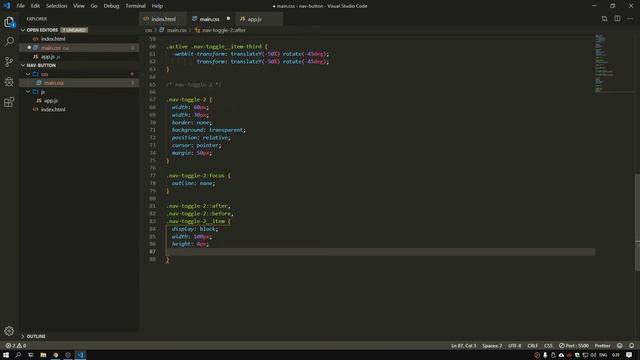Click the Prettier status bar item

click(602, 346)
